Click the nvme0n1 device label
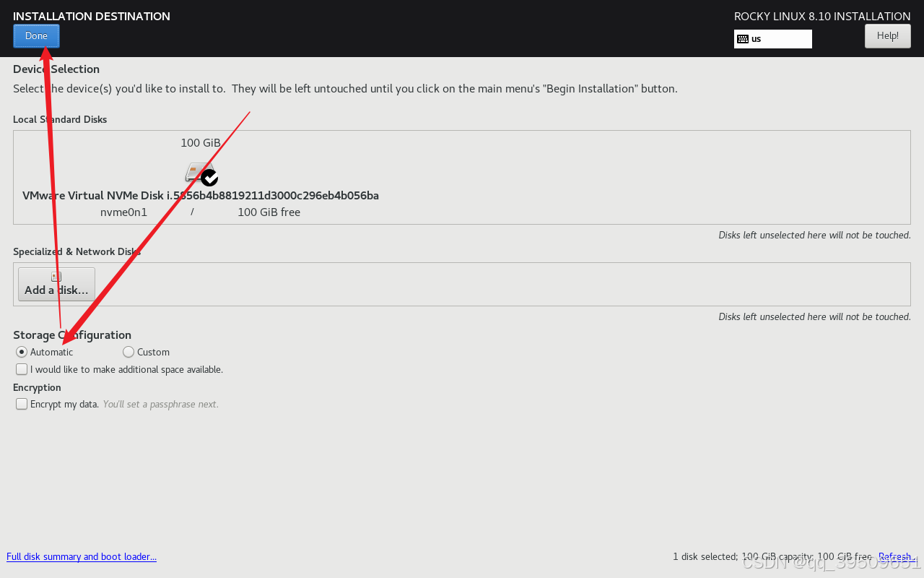924x578 pixels. pos(123,212)
